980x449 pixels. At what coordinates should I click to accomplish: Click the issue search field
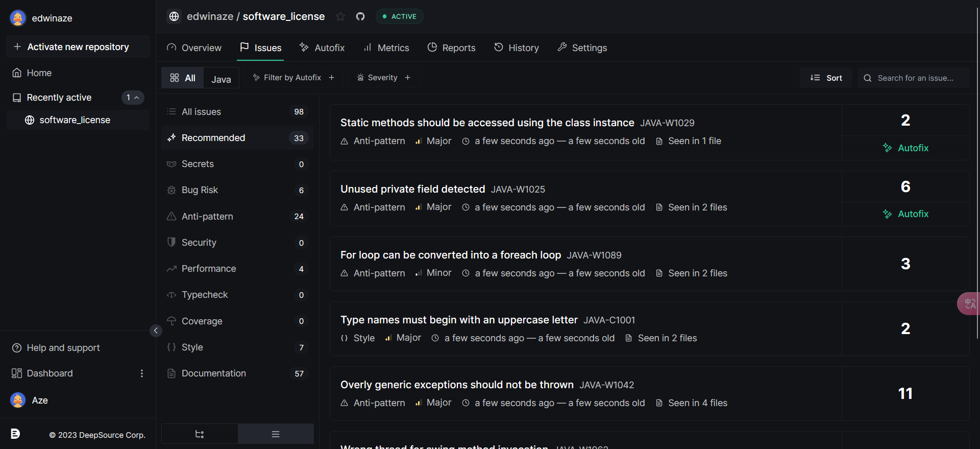tap(915, 78)
